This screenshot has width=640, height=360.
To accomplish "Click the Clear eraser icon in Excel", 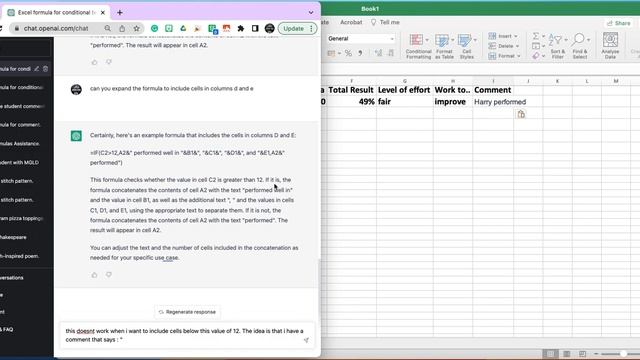I will (x=536, y=56).
